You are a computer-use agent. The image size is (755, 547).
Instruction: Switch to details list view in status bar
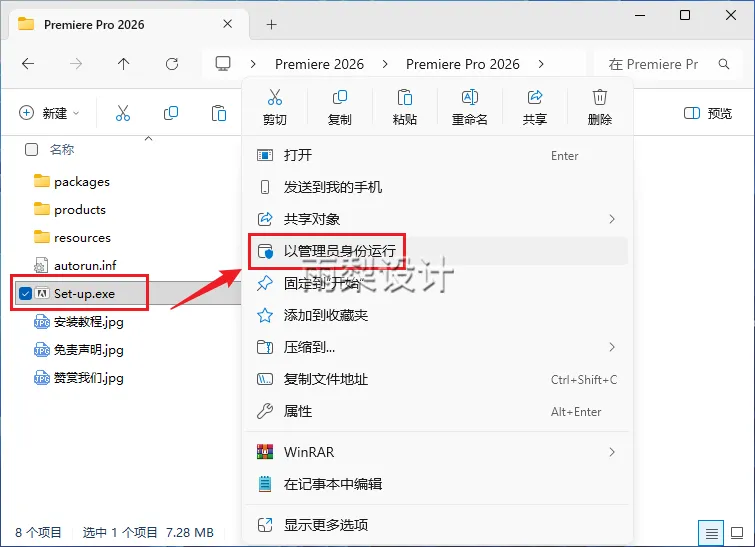pyautogui.click(x=711, y=533)
